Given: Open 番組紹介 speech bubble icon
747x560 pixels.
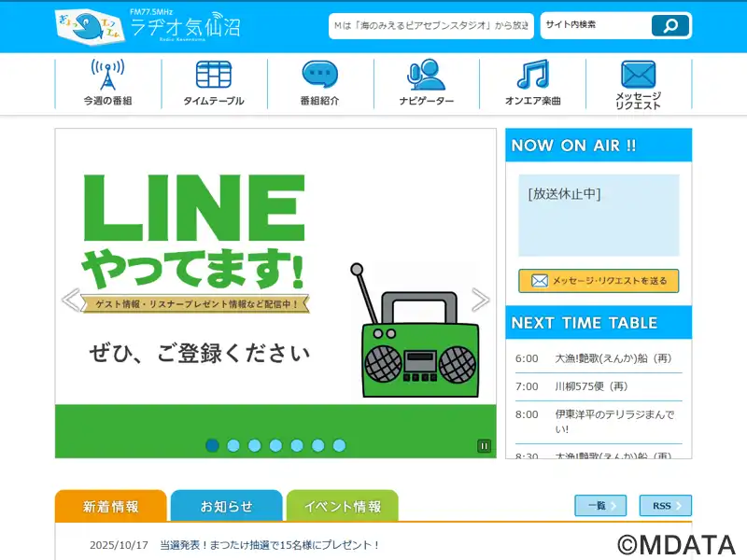Looking at the screenshot, I should pyautogui.click(x=319, y=75).
